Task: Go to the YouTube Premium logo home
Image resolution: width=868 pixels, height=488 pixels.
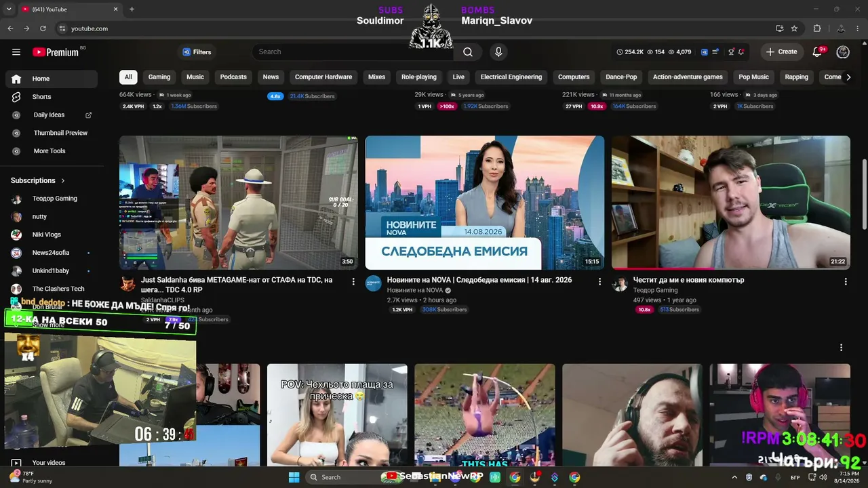Action: coord(56,52)
